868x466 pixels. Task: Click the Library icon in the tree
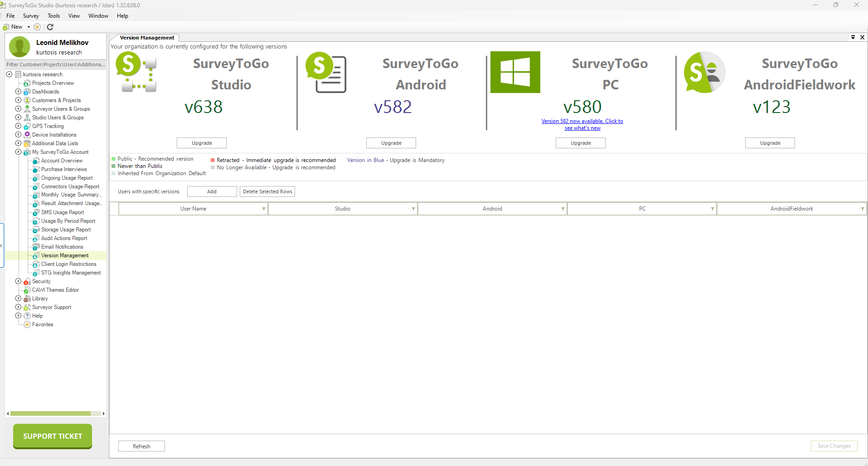(x=27, y=299)
